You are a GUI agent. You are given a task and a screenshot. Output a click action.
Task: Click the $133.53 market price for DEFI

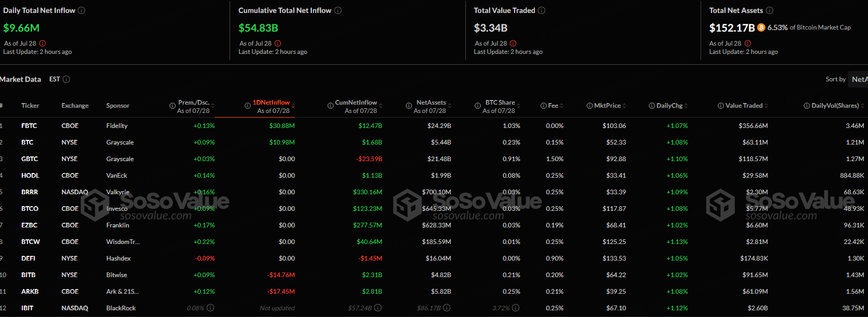click(614, 258)
